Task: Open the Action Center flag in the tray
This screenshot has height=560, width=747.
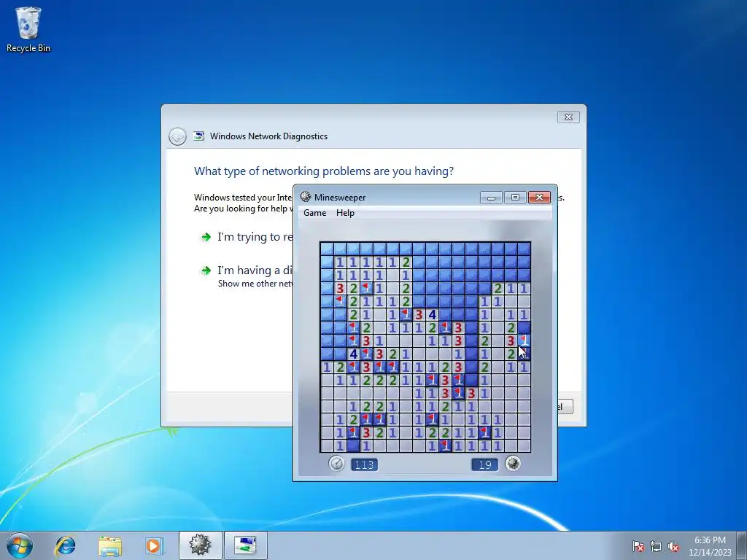Action: tap(638, 546)
